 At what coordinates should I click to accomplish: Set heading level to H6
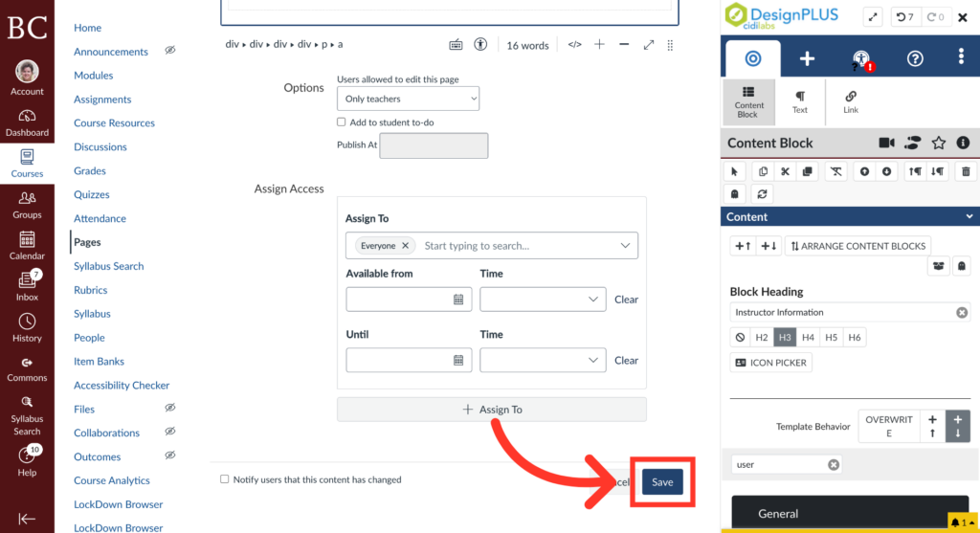click(854, 338)
